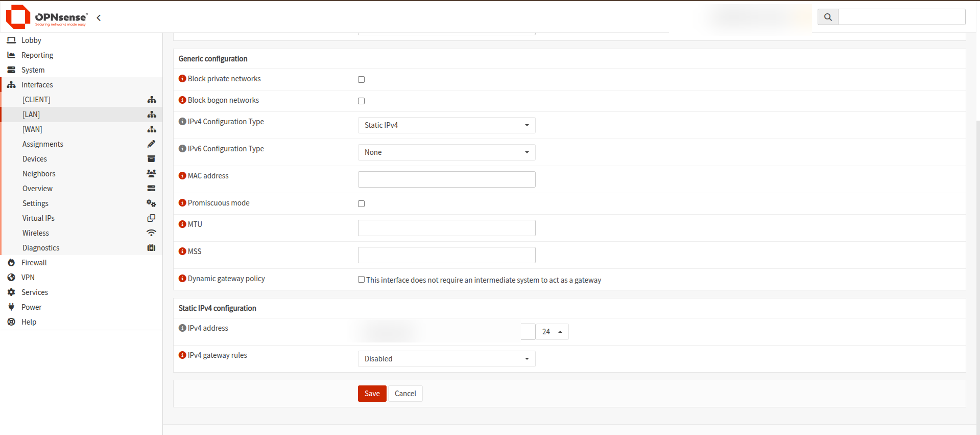The width and height of the screenshot is (980, 435).
Task: Show help for Block private networks
Action: tap(182, 79)
